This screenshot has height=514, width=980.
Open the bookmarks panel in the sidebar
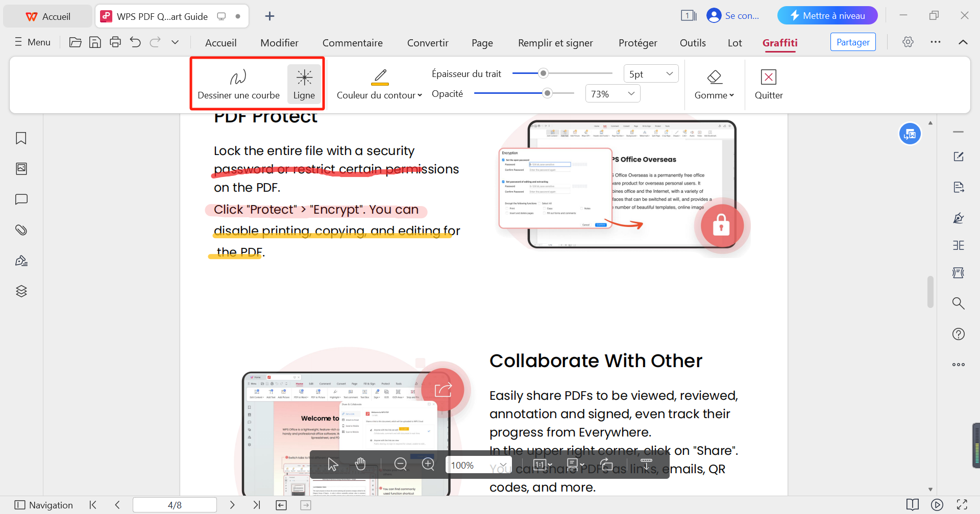(21, 138)
